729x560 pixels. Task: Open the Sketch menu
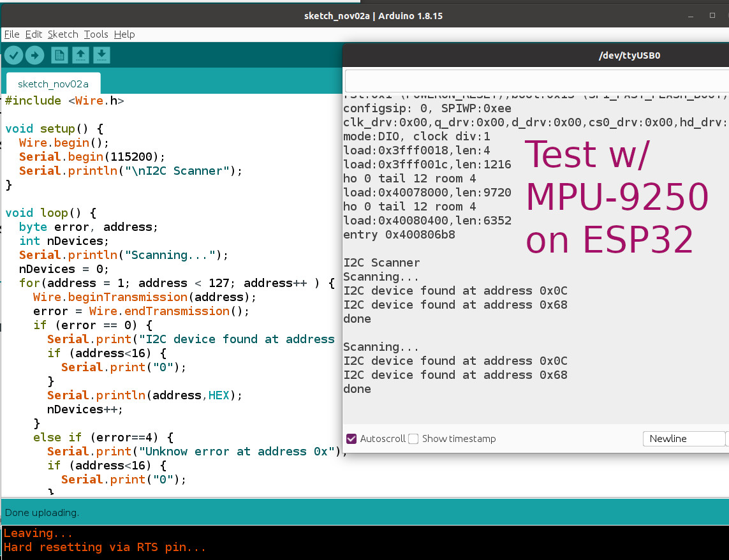point(63,34)
